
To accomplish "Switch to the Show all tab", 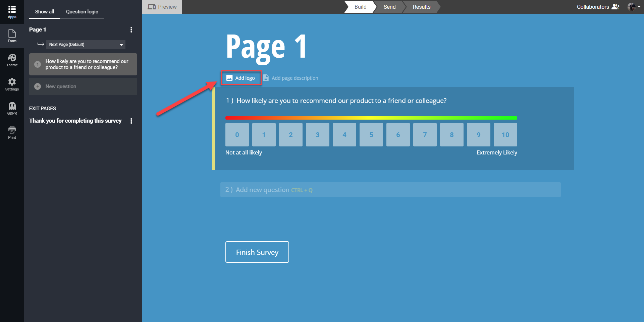I will point(45,12).
